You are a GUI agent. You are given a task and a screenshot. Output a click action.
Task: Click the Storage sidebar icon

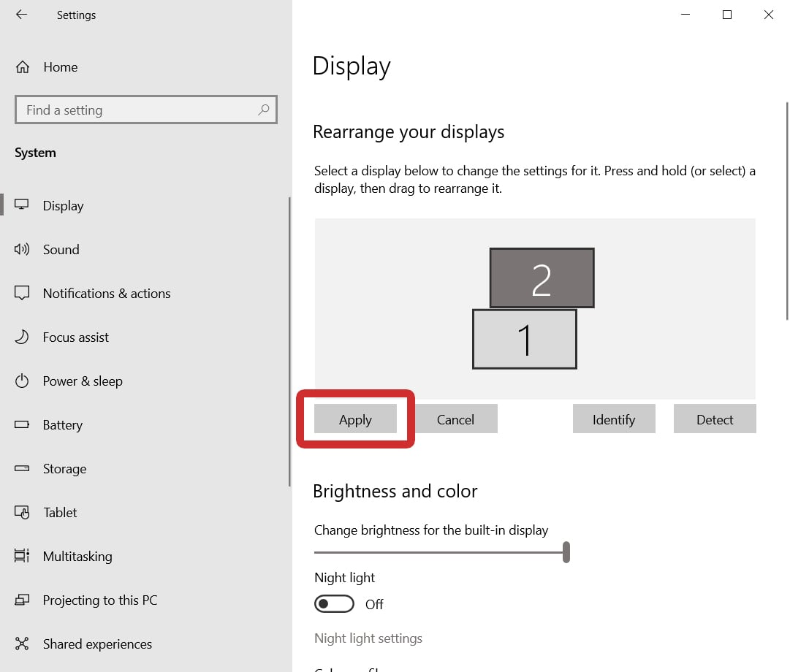point(23,468)
